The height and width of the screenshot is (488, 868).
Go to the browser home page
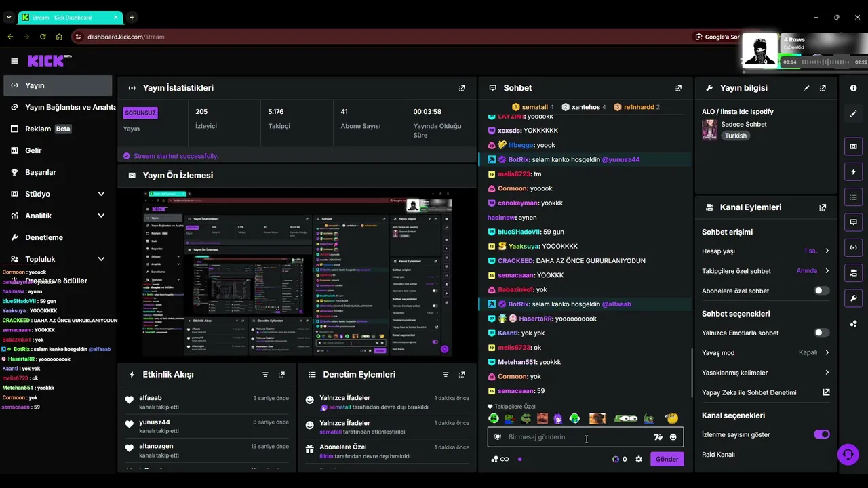click(x=59, y=37)
